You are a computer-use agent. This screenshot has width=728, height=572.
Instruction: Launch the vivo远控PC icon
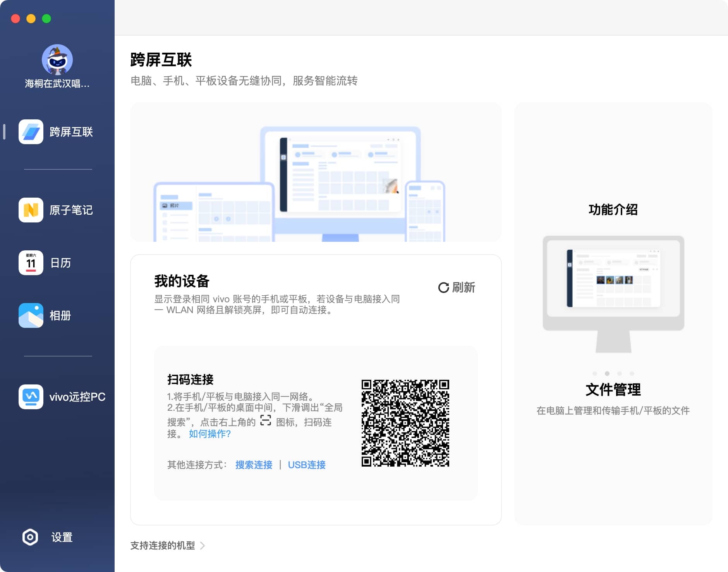[x=31, y=397]
